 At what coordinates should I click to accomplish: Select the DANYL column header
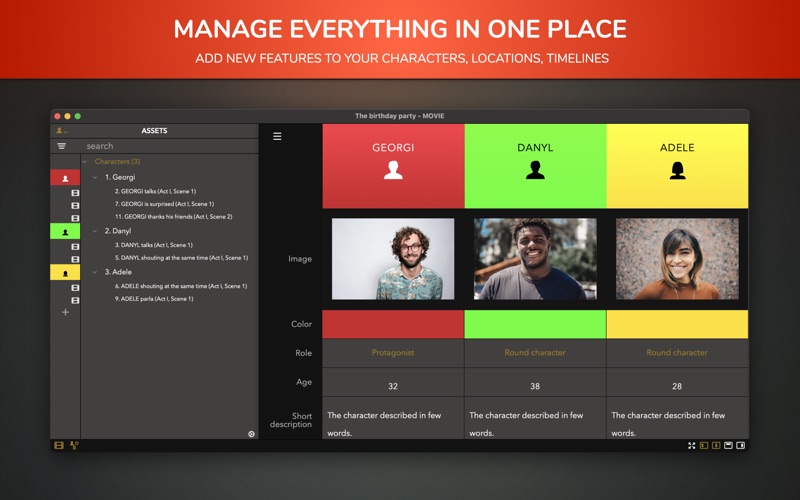tap(535, 166)
